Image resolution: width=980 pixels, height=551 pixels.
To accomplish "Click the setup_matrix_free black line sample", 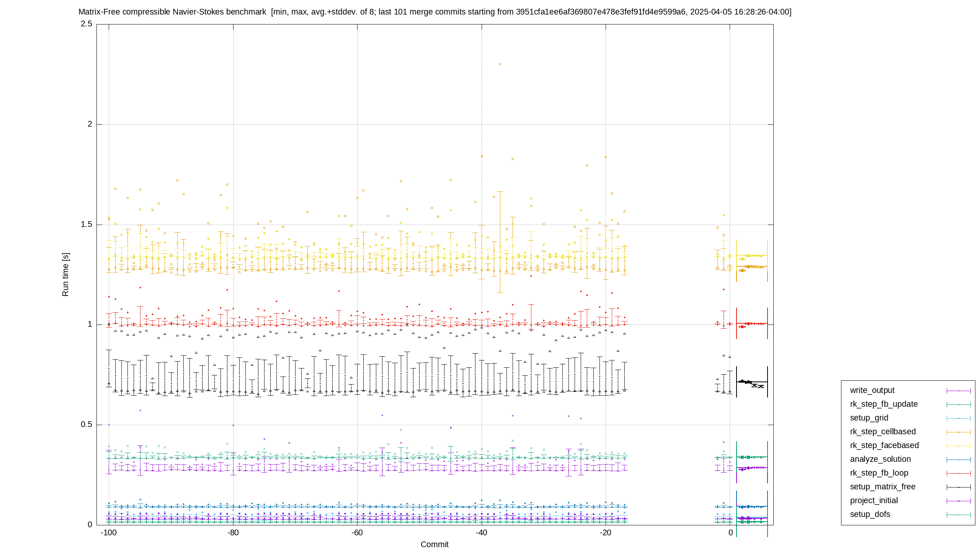I will [959, 487].
